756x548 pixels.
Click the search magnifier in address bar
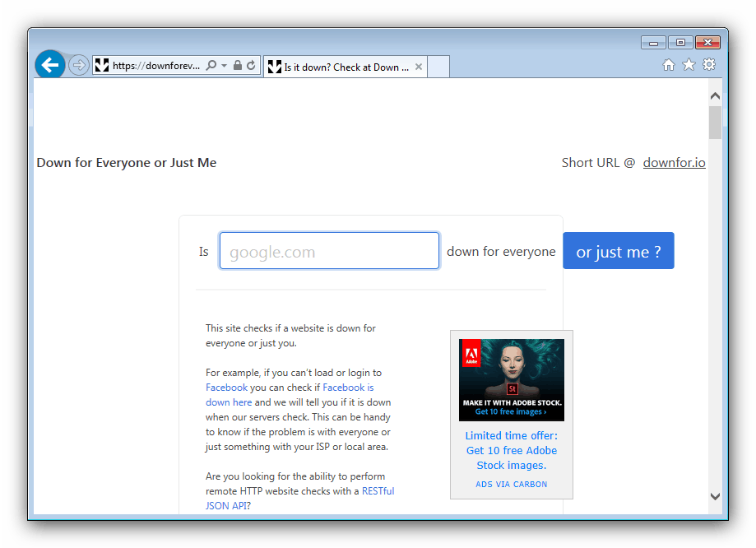(x=211, y=65)
